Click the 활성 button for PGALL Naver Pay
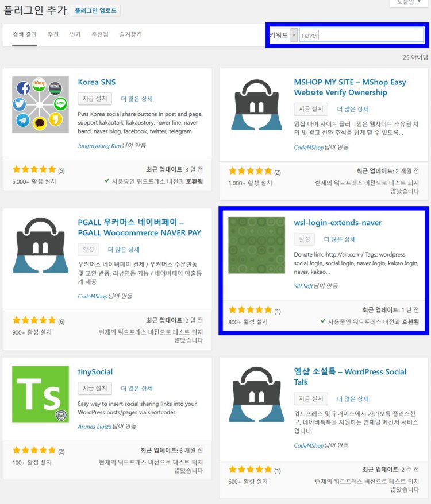The height and width of the screenshot is (504, 431). [x=88, y=250]
